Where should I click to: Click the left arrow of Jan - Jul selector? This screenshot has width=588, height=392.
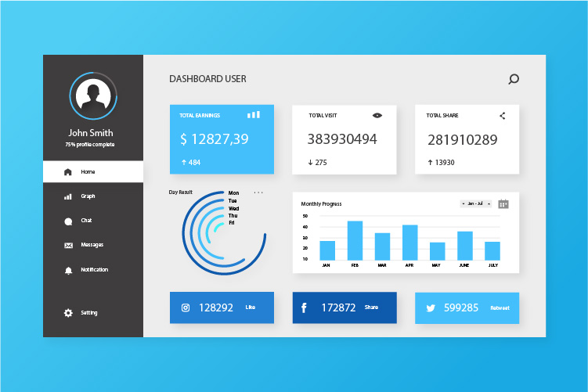coord(464,203)
